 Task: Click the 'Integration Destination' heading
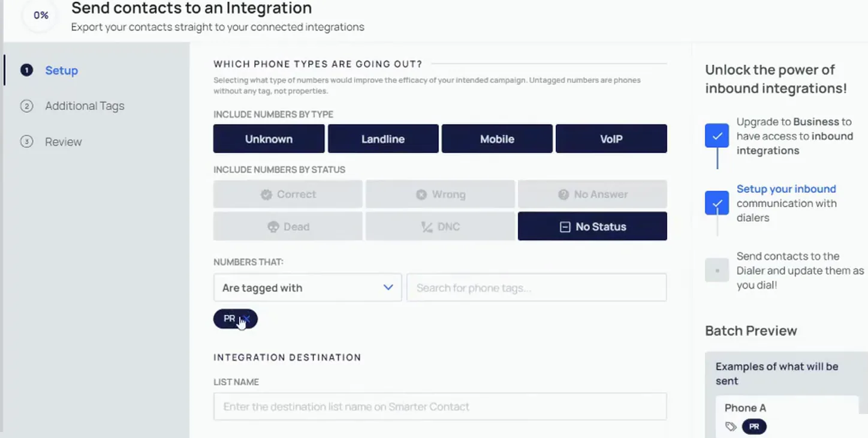coord(287,358)
